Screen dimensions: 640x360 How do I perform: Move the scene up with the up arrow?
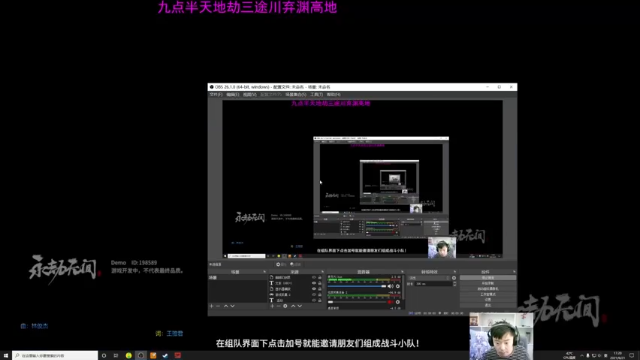pyautogui.click(x=226, y=306)
